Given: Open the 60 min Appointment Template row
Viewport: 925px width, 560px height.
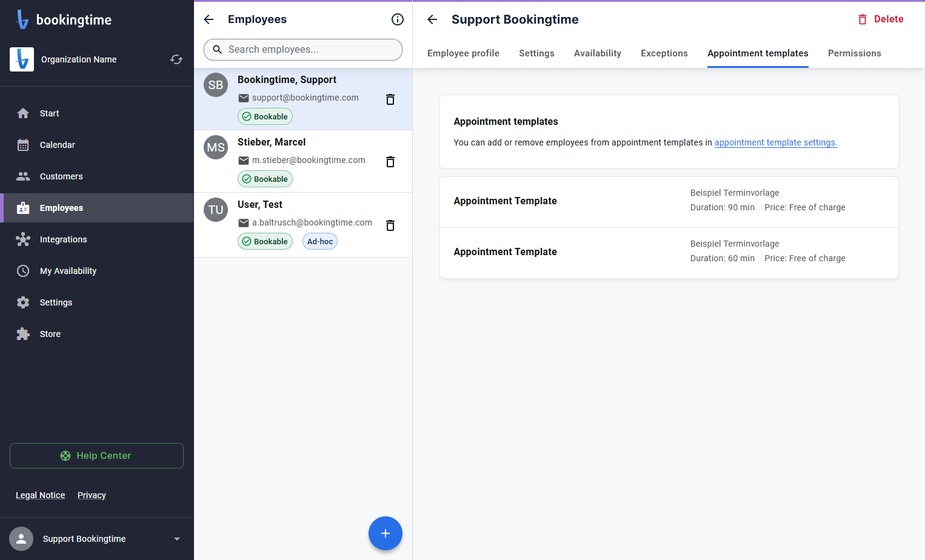Looking at the screenshot, I should point(669,253).
